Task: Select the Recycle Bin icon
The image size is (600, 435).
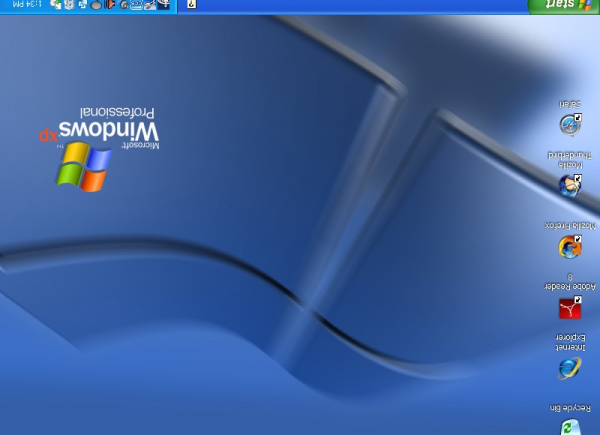Action: pyautogui.click(x=570, y=427)
